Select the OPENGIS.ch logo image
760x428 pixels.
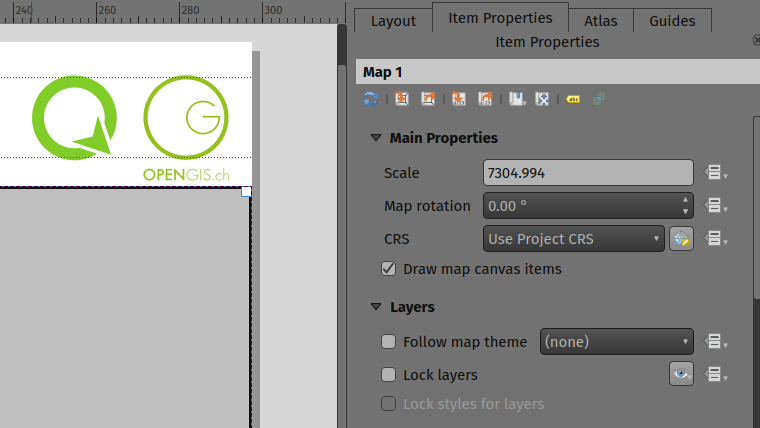click(x=186, y=128)
